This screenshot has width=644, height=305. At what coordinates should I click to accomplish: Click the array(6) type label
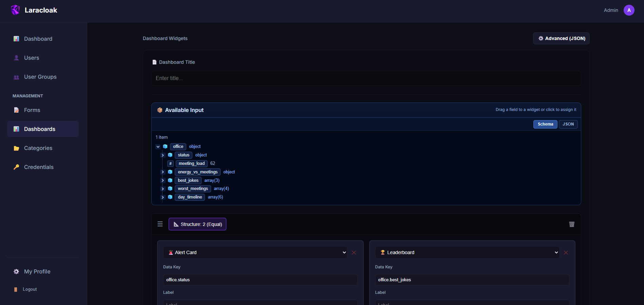tap(215, 197)
